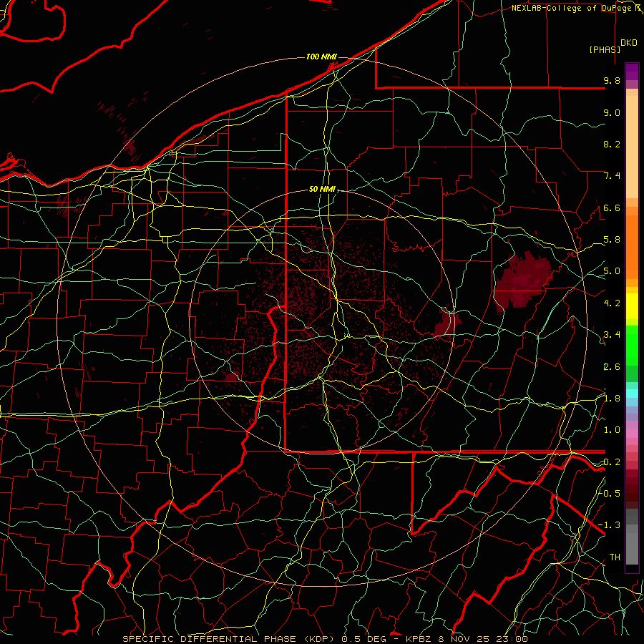Pick the pink band in the color scale
644x644 pixels.
point(632,434)
